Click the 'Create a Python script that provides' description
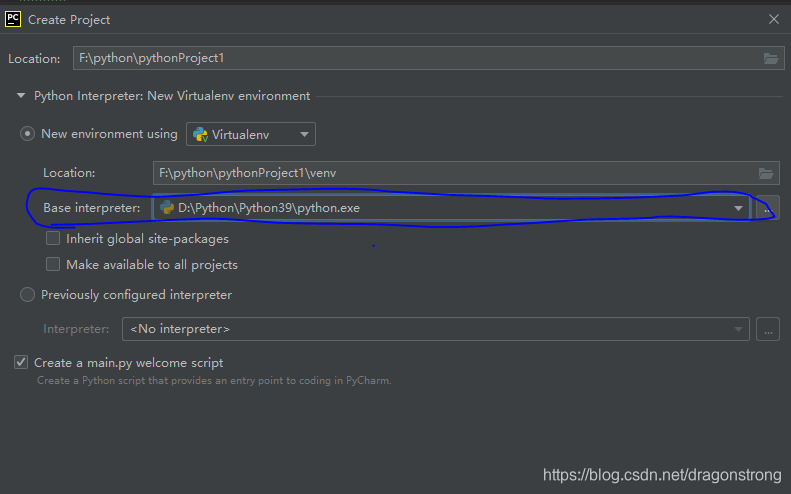 [214, 380]
